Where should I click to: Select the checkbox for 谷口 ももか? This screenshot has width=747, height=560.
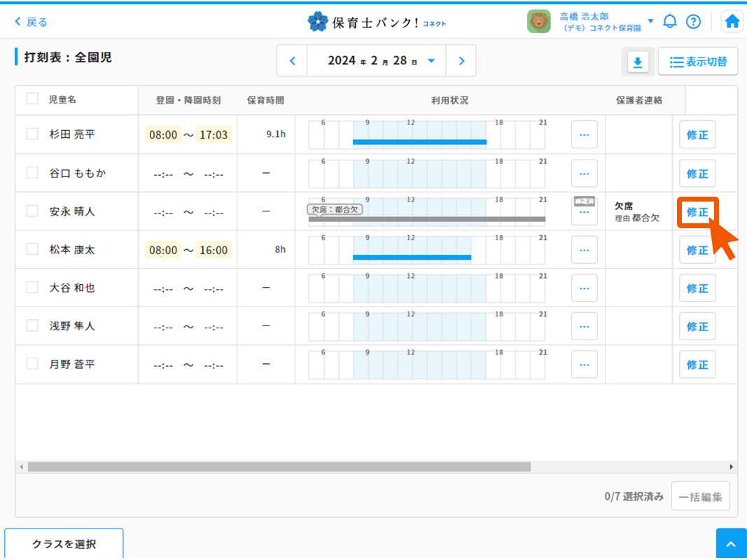pyautogui.click(x=32, y=172)
